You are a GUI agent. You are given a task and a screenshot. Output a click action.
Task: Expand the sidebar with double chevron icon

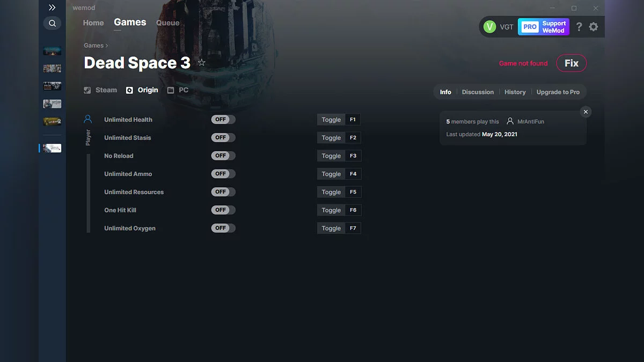pyautogui.click(x=52, y=8)
